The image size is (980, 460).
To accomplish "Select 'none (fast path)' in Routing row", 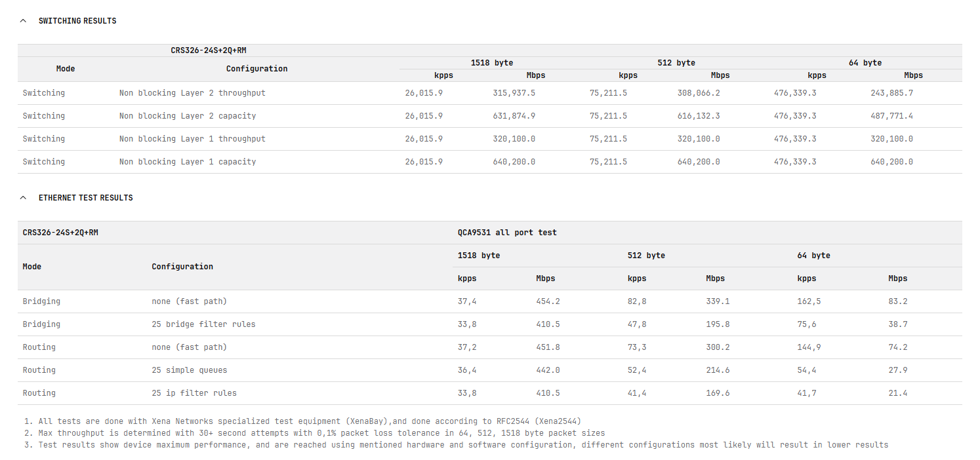I will coord(190,347).
